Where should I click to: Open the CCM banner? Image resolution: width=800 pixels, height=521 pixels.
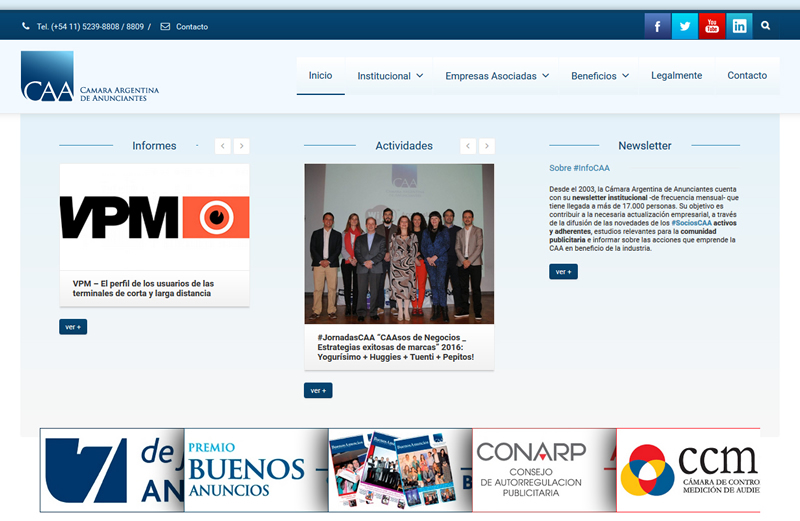tap(688, 470)
